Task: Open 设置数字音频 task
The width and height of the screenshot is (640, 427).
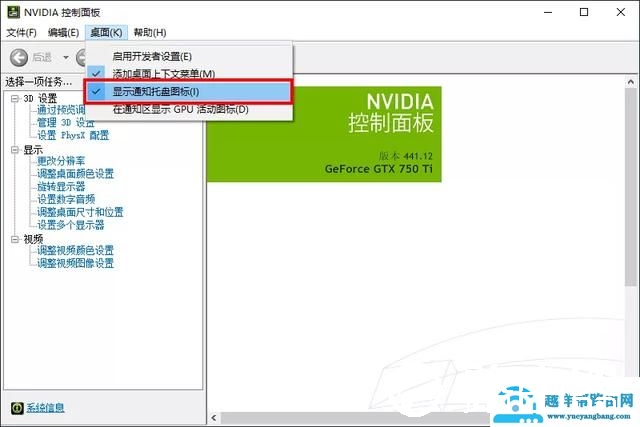Action: point(66,199)
